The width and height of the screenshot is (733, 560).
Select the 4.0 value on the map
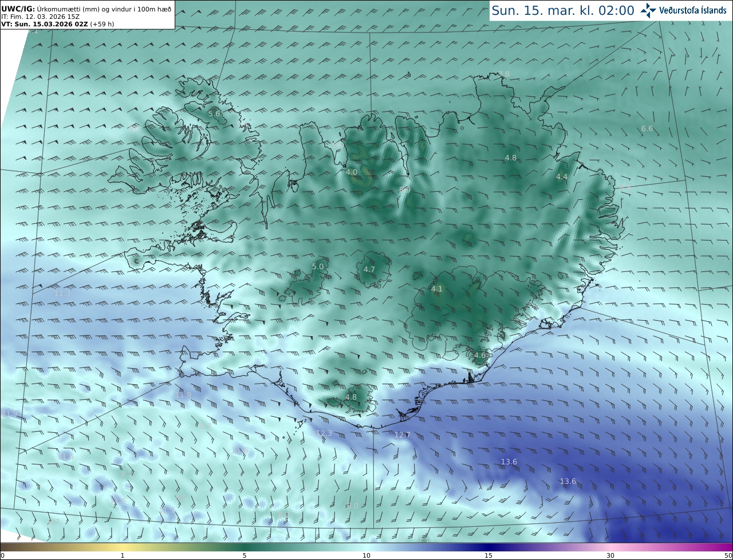tap(352, 172)
